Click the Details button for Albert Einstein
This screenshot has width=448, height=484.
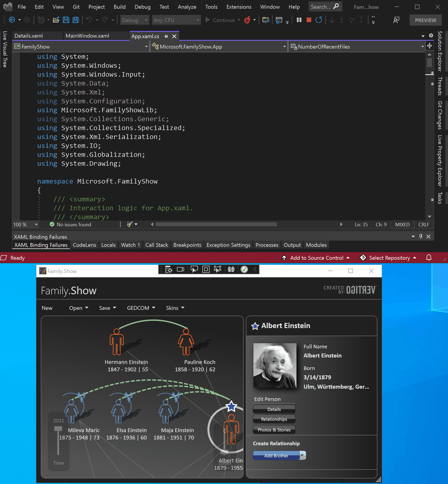pos(274,409)
